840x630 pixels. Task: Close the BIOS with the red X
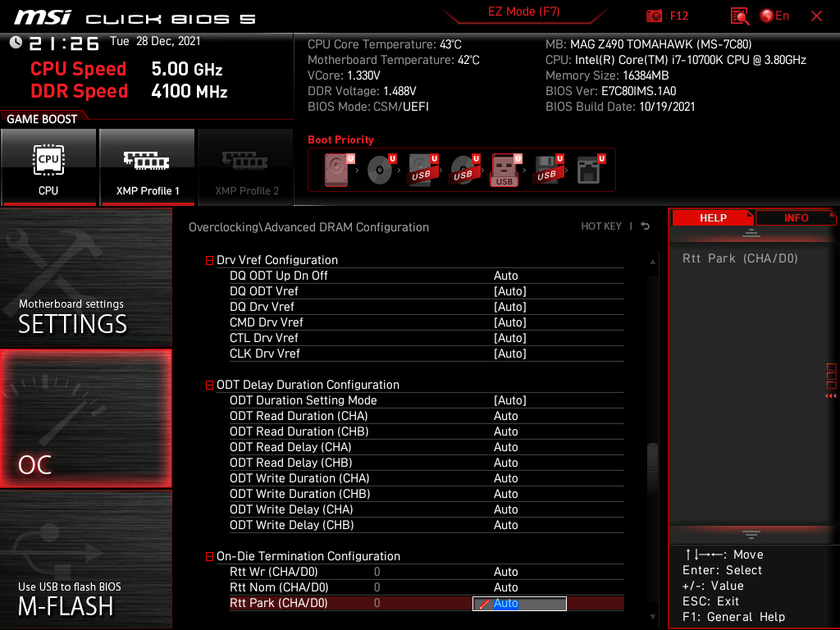(x=816, y=16)
